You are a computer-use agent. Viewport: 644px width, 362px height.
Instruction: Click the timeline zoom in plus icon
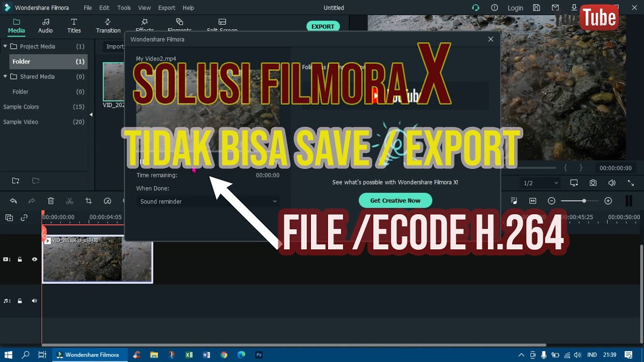point(608,201)
